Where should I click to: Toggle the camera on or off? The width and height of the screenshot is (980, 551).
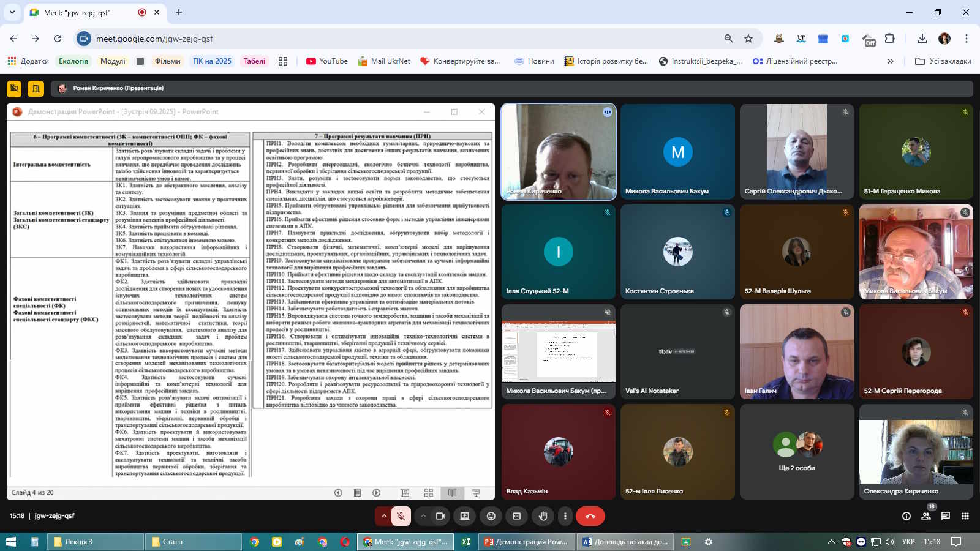(440, 516)
